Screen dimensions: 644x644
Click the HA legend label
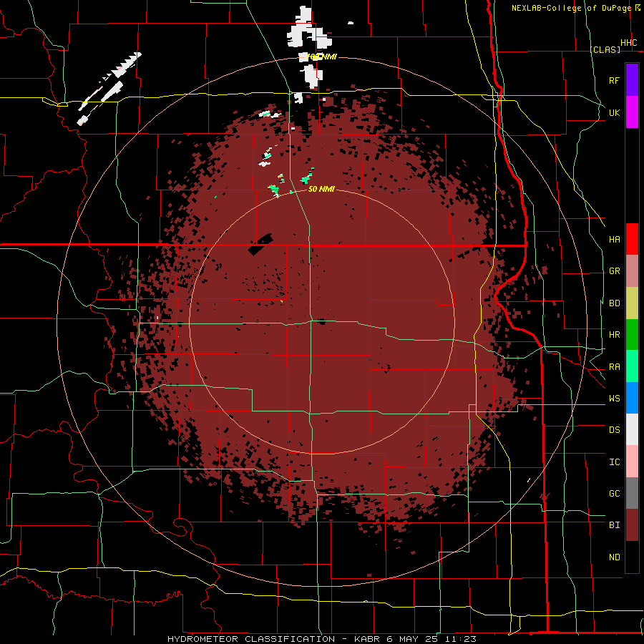(614, 240)
